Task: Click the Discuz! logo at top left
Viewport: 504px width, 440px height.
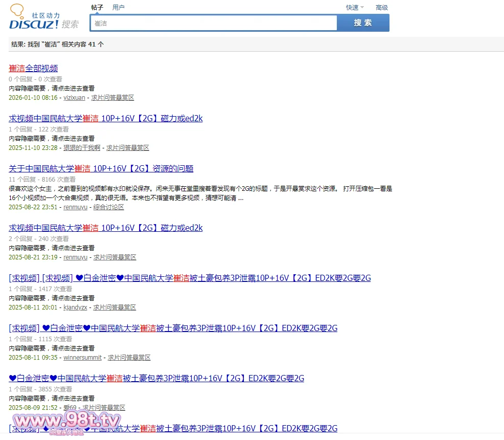Action: (x=34, y=24)
